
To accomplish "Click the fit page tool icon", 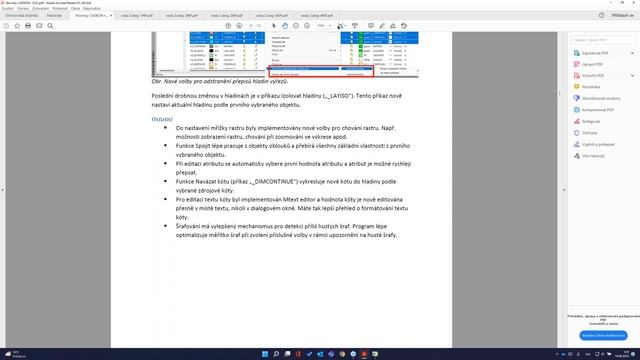I will pyautogui.click(x=340, y=26).
